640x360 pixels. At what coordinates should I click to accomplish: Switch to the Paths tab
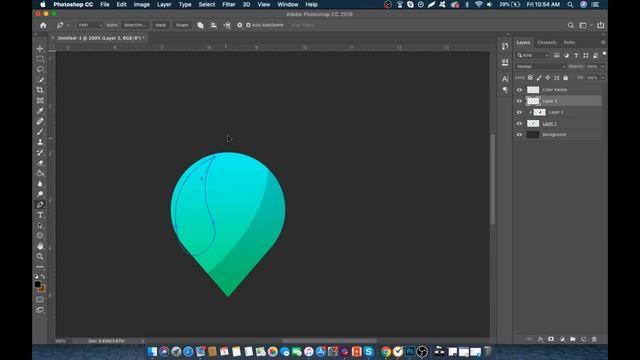[x=569, y=42]
